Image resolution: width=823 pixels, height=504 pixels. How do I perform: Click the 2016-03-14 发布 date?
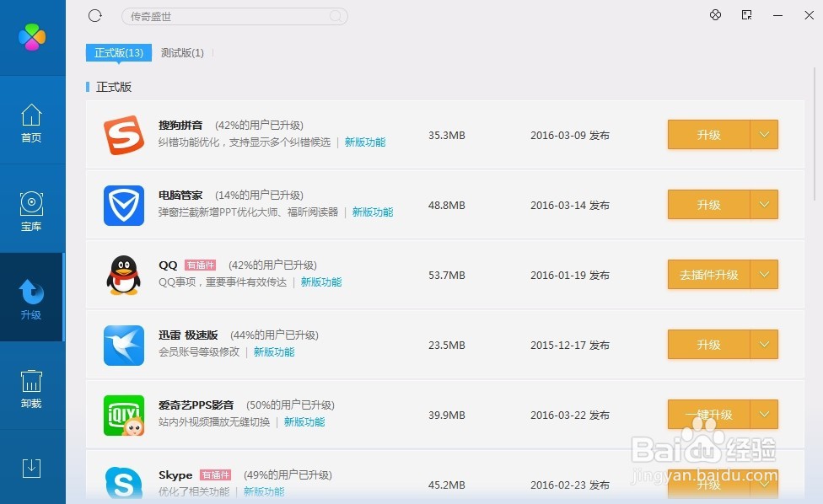[570, 205]
